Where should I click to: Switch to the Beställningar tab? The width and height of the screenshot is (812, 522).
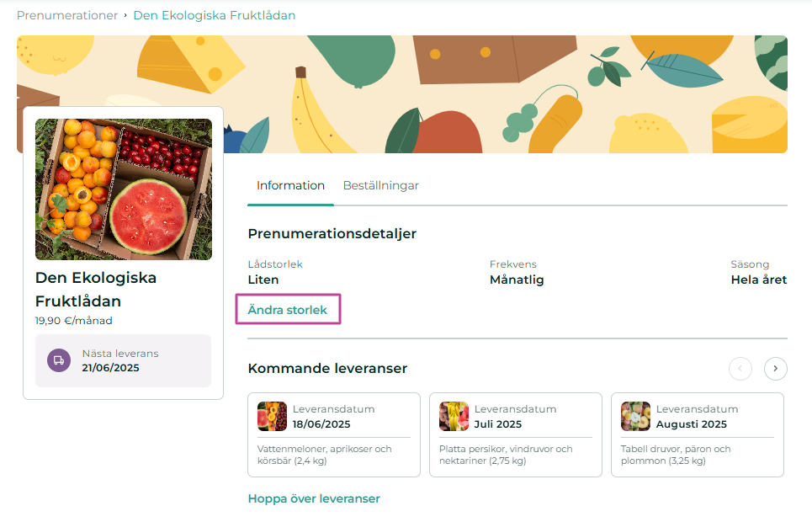(380, 185)
